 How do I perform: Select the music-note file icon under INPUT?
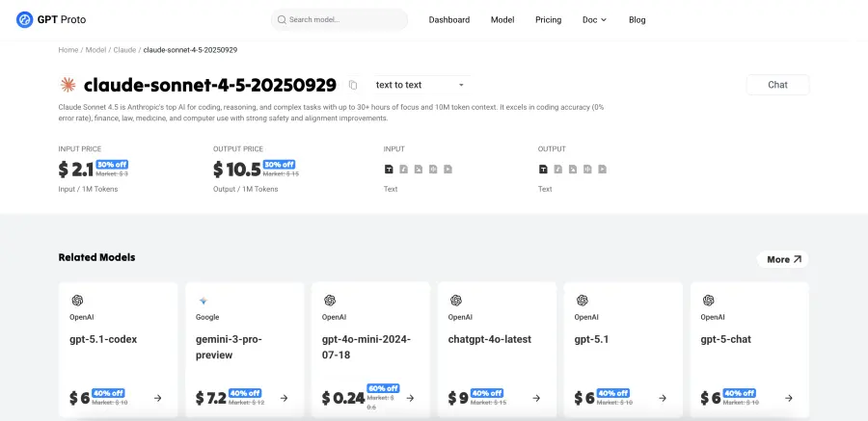(x=403, y=169)
